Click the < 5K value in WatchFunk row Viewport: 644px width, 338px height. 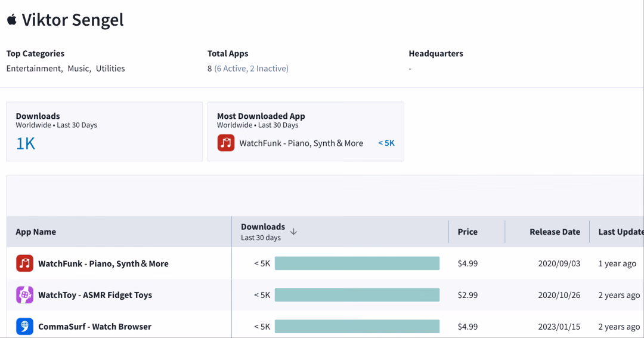(x=262, y=263)
